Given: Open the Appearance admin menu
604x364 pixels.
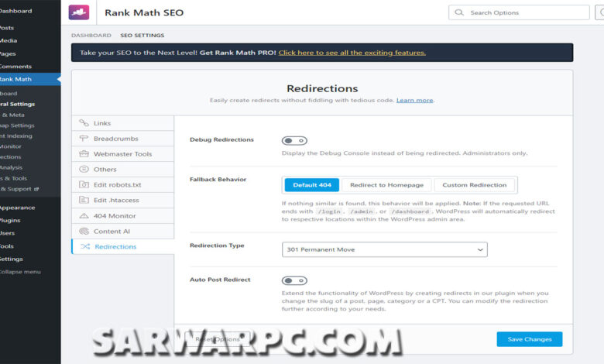Looking at the screenshot, I should point(30,208).
